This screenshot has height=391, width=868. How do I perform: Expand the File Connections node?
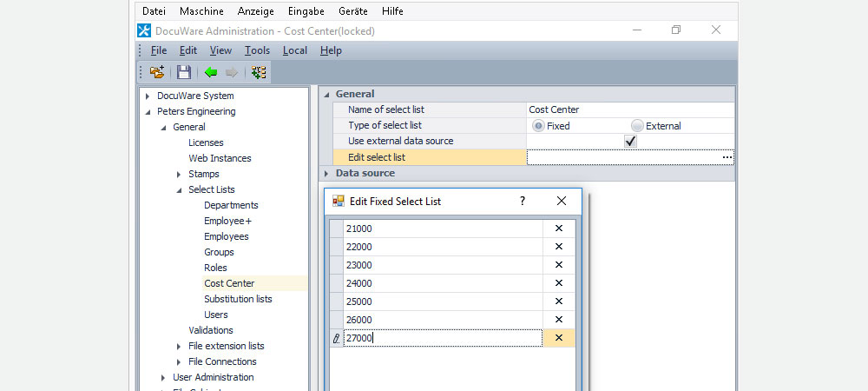(x=179, y=362)
